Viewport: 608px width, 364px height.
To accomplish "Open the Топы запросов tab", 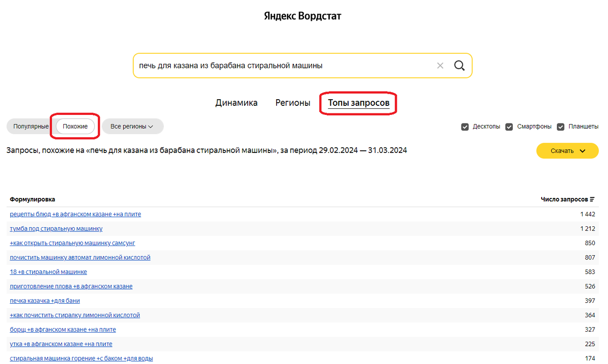I will [x=359, y=103].
